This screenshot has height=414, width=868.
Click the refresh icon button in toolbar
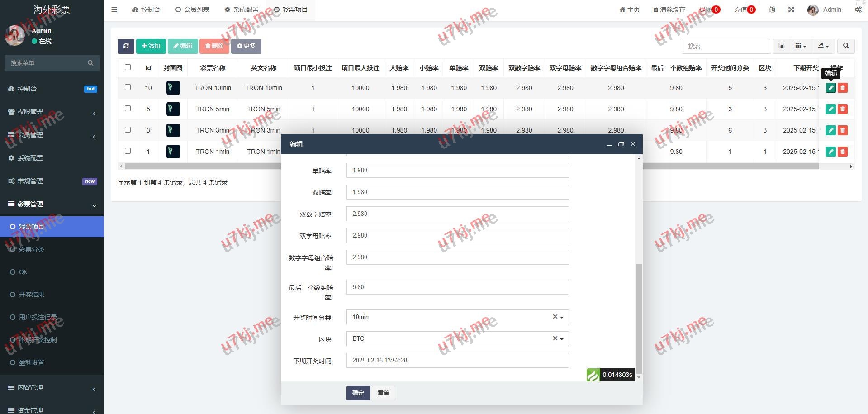tap(126, 46)
